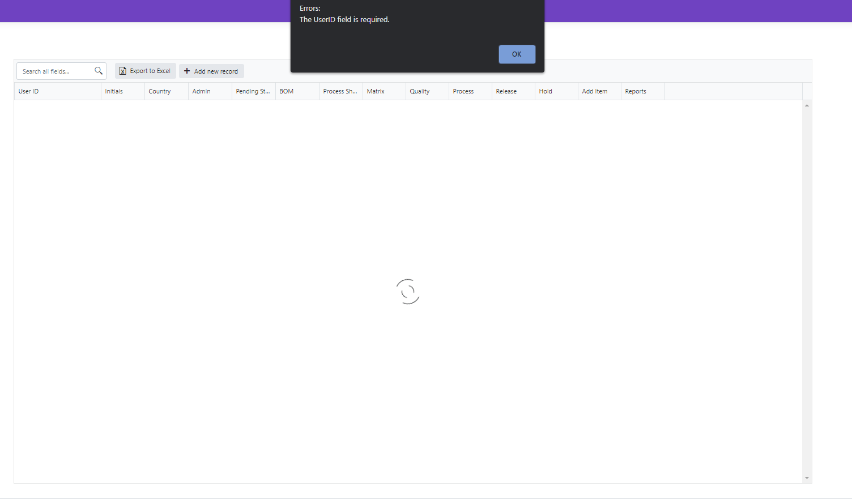
Task: Sort by Initials column header
Action: point(123,91)
